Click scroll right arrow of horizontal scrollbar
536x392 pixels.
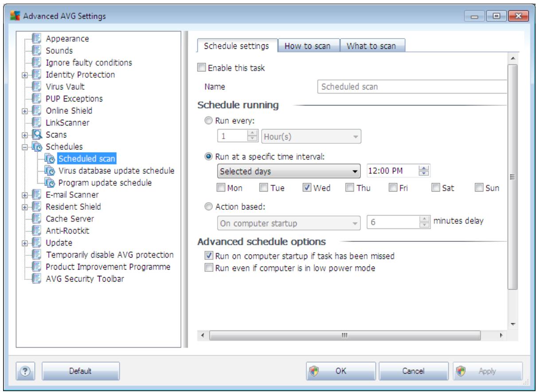click(x=501, y=335)
